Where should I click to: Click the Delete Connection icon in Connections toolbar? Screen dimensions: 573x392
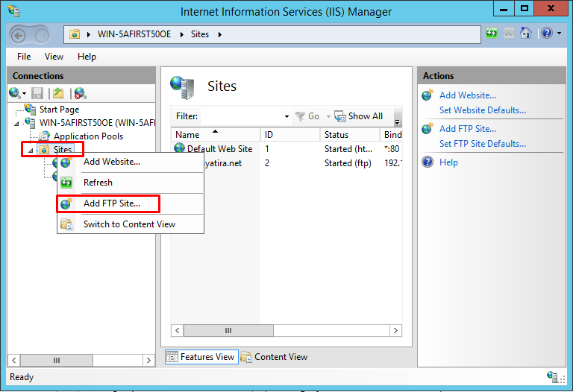pos(79,93)
